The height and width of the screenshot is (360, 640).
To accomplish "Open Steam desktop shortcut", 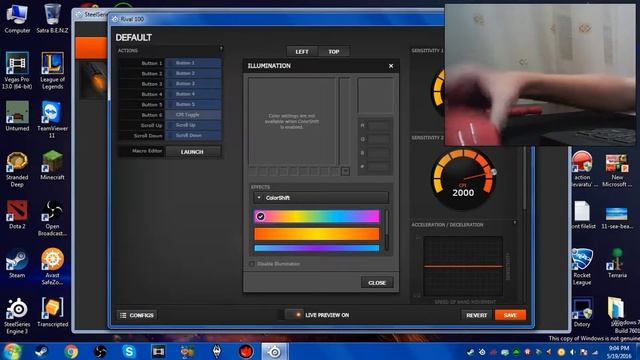I will [17, 263].
